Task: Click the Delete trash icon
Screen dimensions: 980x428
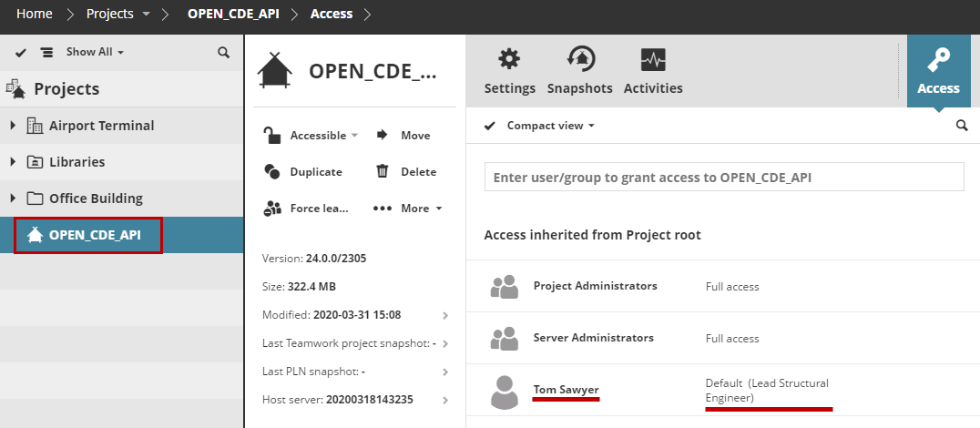Action: coord(383,171)
